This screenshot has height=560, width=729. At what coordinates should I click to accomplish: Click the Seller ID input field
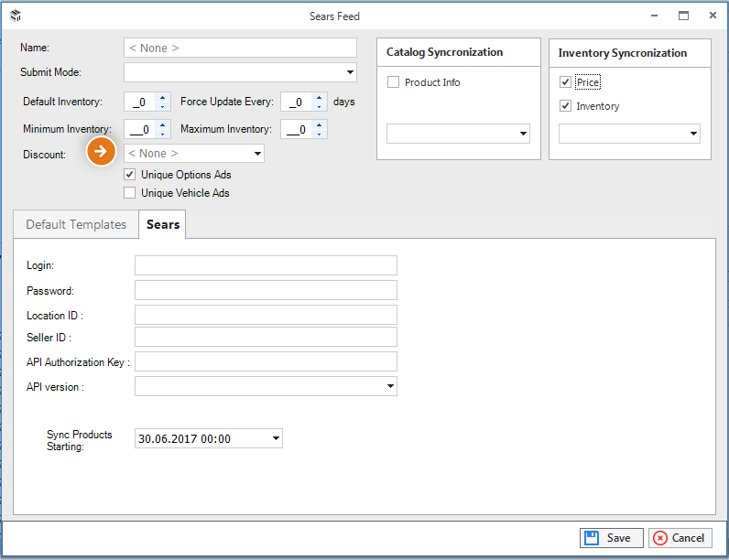(266, 337)
